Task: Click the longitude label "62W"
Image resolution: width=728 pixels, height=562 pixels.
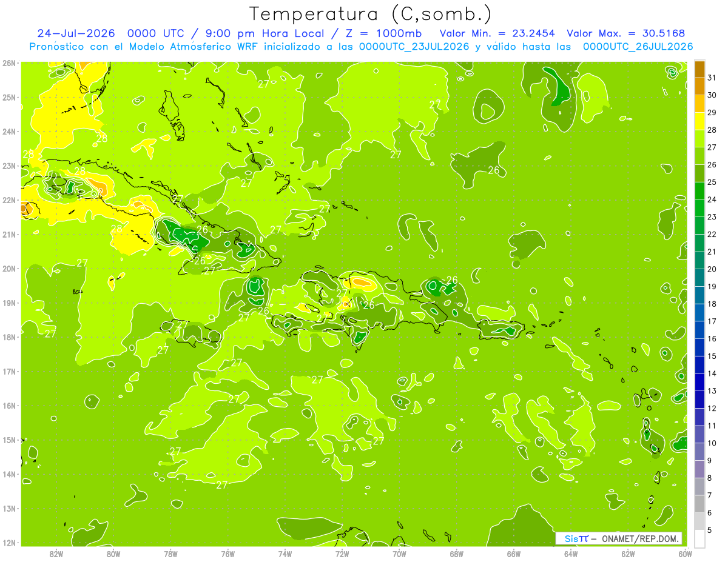Action: [628, 554]
